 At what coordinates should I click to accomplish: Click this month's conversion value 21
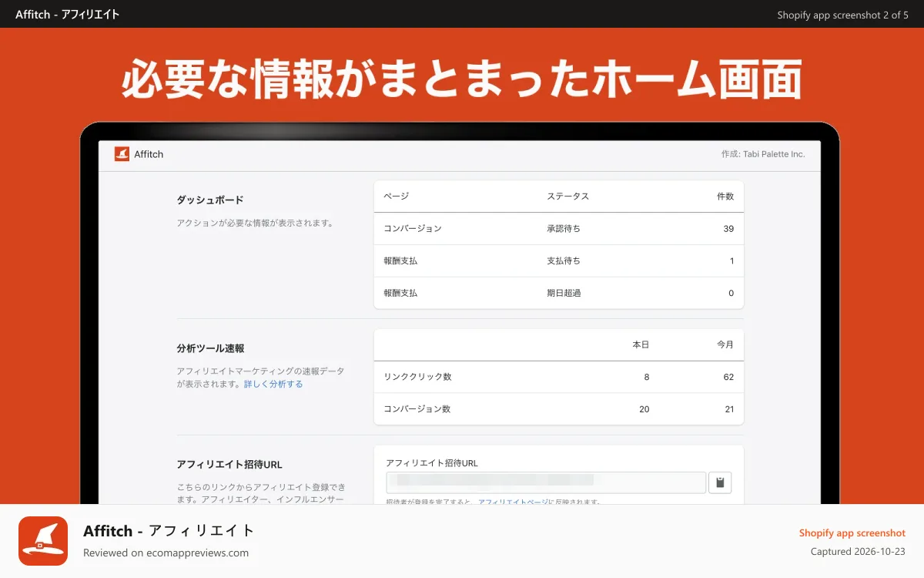(728, 409)
